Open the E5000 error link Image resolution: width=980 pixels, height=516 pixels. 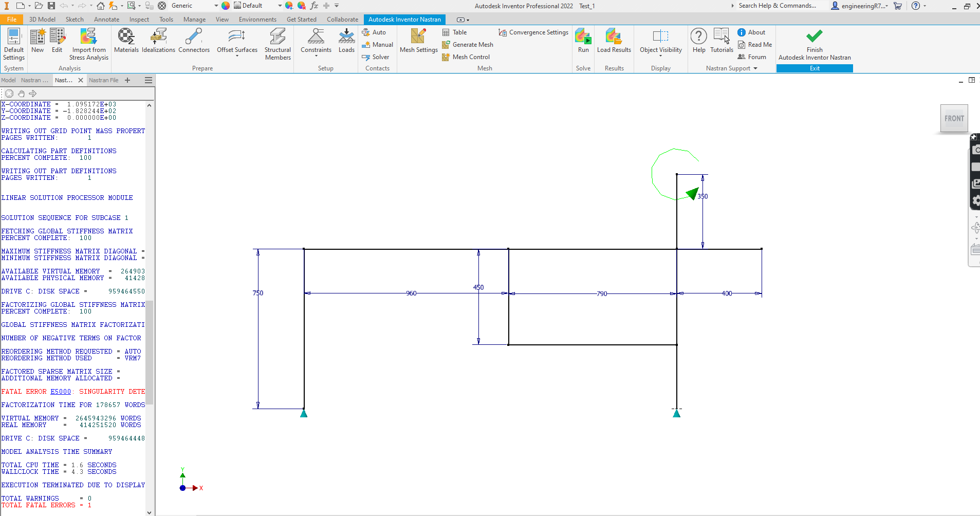pyautogui.click(x=61, y=391)
